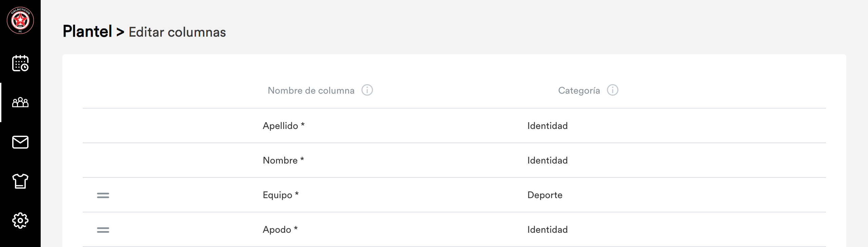Select the Apodo * column name
The width and height of the screenshot is (868, 247).
[x=280, y=230]
